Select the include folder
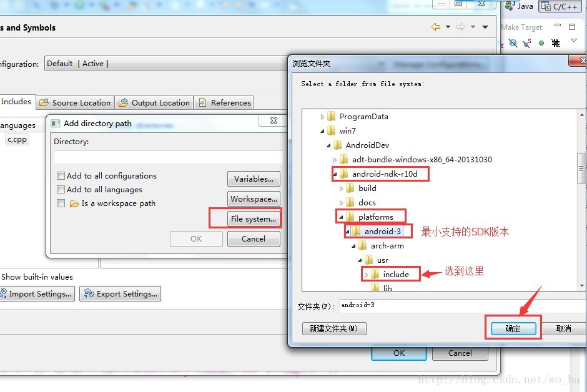This screenshot has width=587, height=392. tap(396, 274)
